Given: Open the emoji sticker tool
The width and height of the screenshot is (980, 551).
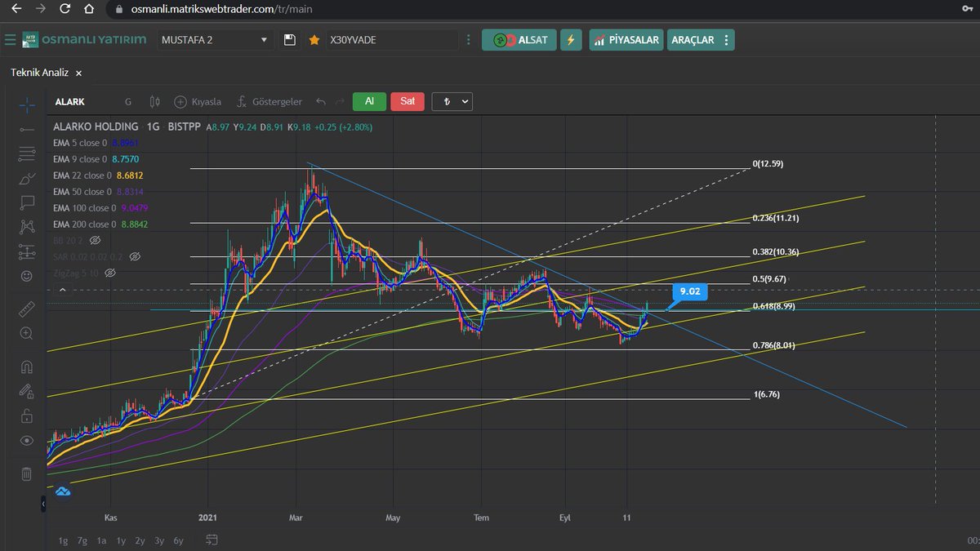Looking at the screenshot, I should tap(26, 277).
